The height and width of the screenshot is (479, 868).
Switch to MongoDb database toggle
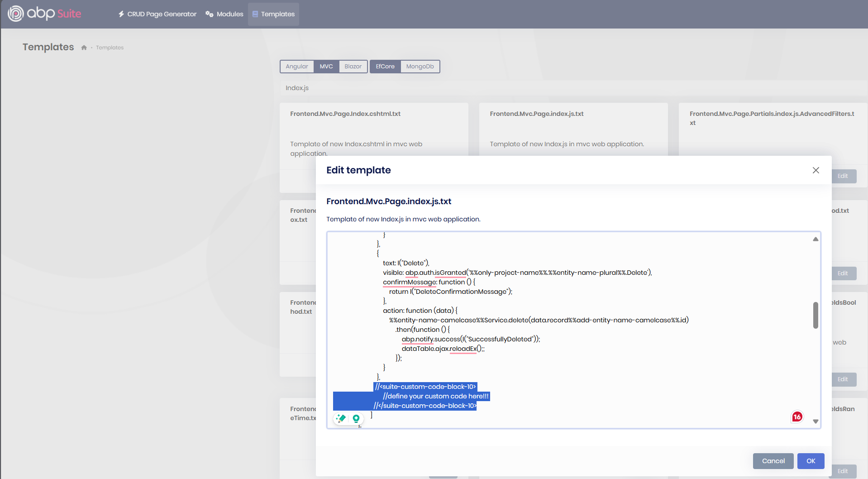coord(420,67)
